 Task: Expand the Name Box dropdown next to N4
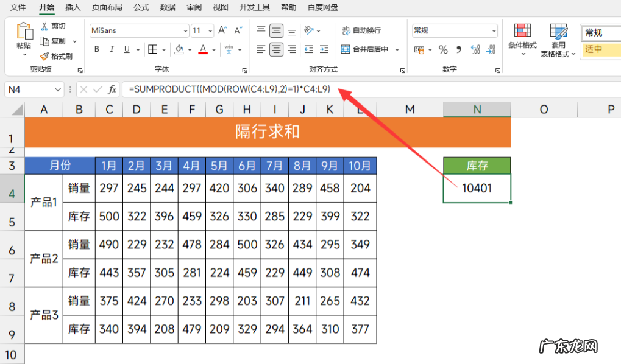[x=58, y=89]
